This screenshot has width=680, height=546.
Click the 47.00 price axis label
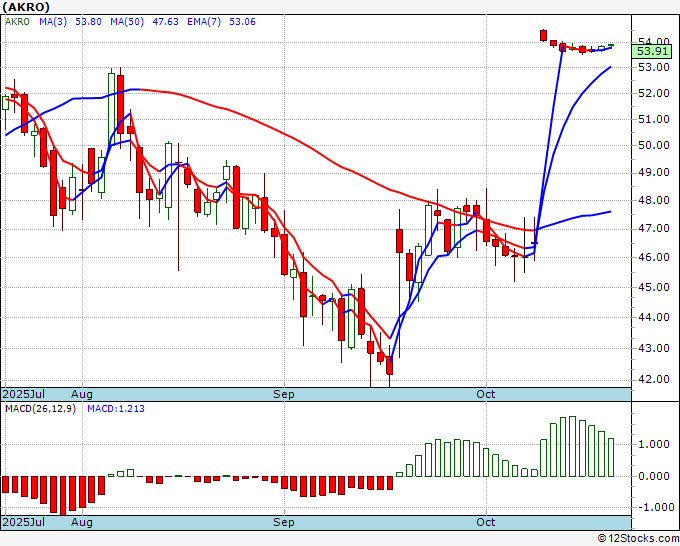point(654,229)
